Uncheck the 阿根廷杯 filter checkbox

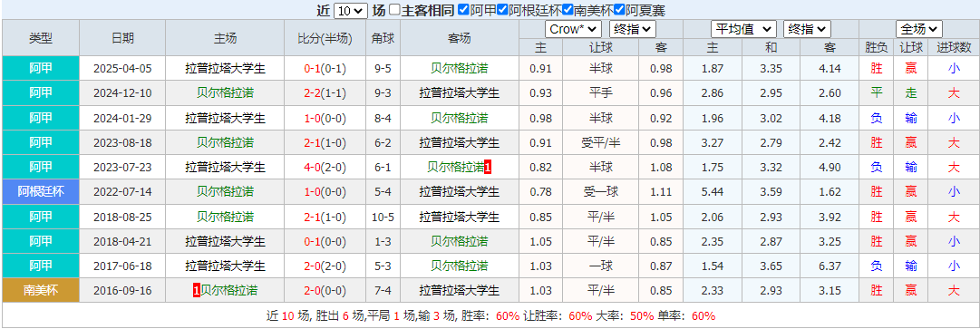click(502, 10)
